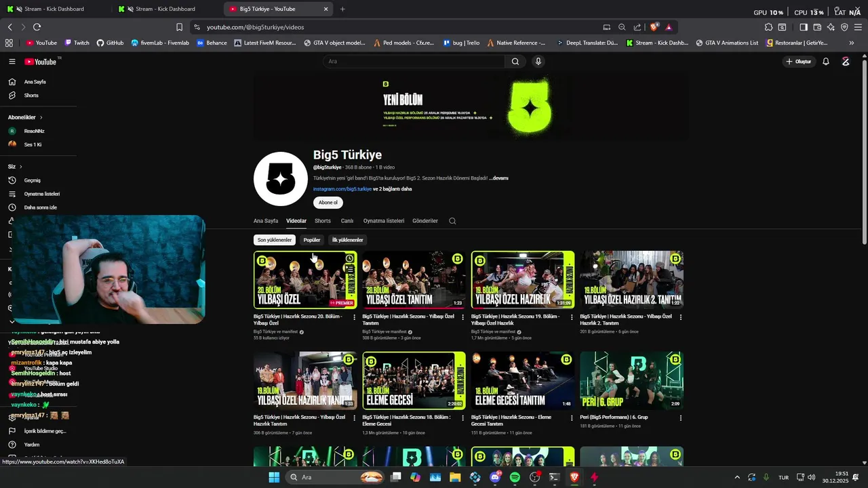Select the Videolar channel tab

[296, 221]
